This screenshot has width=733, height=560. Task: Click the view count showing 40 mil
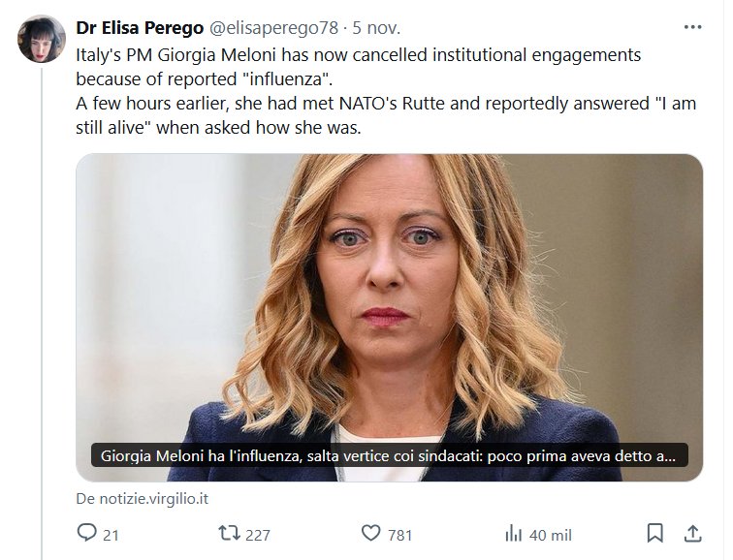550,534
